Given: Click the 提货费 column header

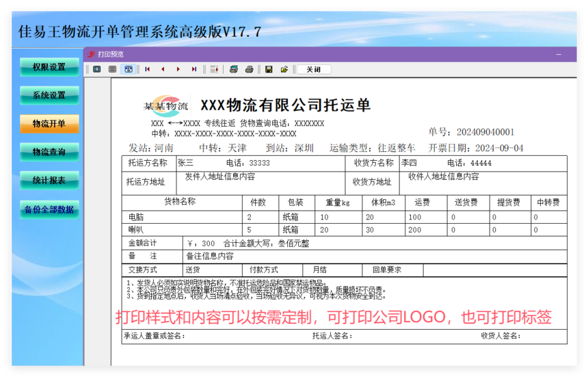Looking at the screenshot, I should [x=509, y=203].
